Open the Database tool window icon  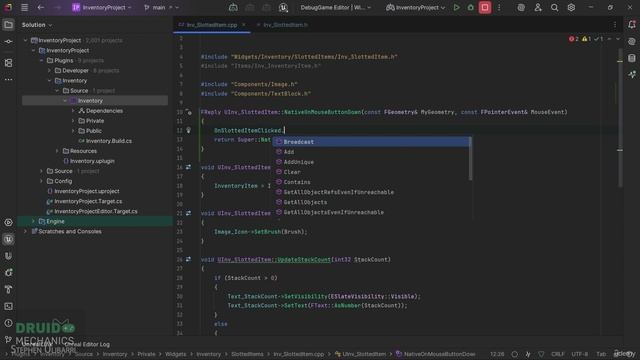tap(632, 58)
